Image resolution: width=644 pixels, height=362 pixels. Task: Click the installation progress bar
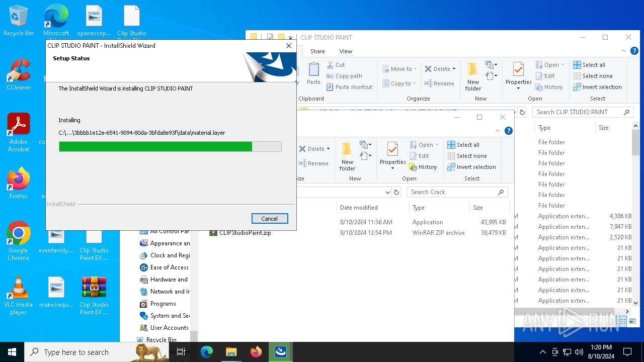(x=170, y=146)
